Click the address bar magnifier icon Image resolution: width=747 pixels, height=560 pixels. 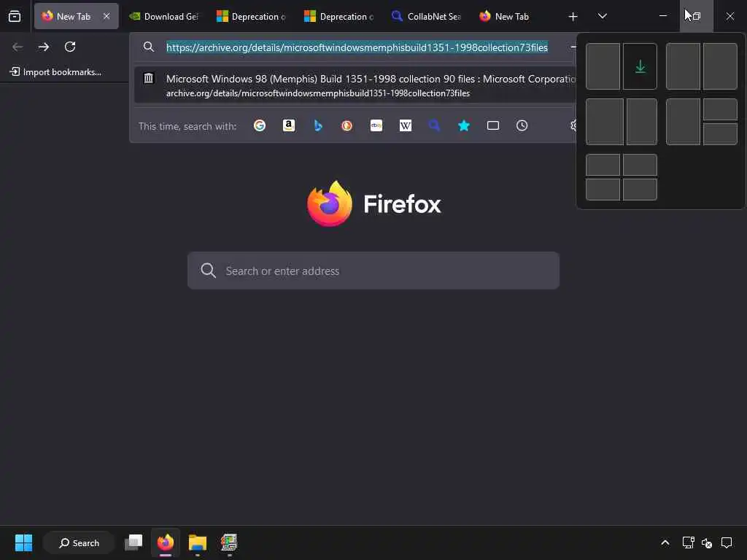[149, 47]
